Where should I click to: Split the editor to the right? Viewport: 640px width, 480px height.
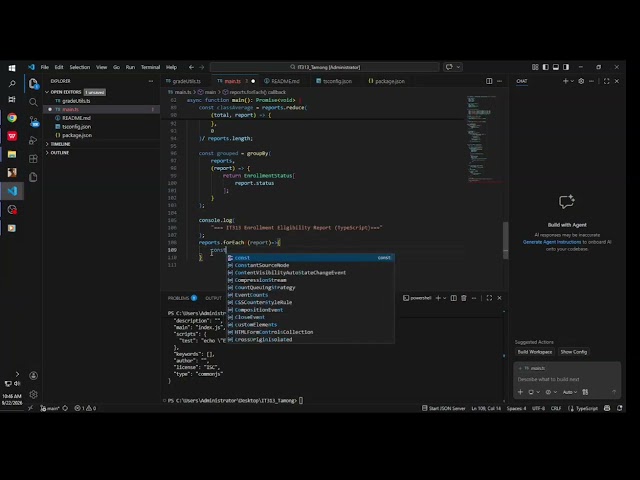489,81
